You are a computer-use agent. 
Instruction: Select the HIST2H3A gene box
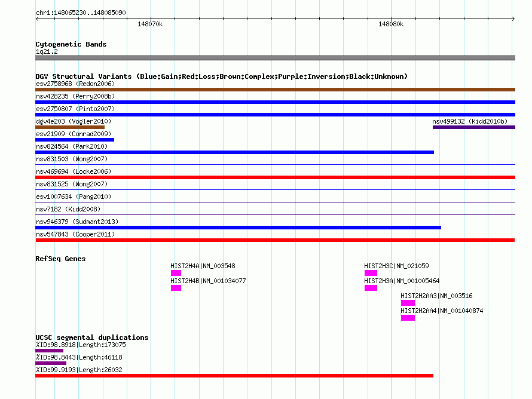(371, 288)
